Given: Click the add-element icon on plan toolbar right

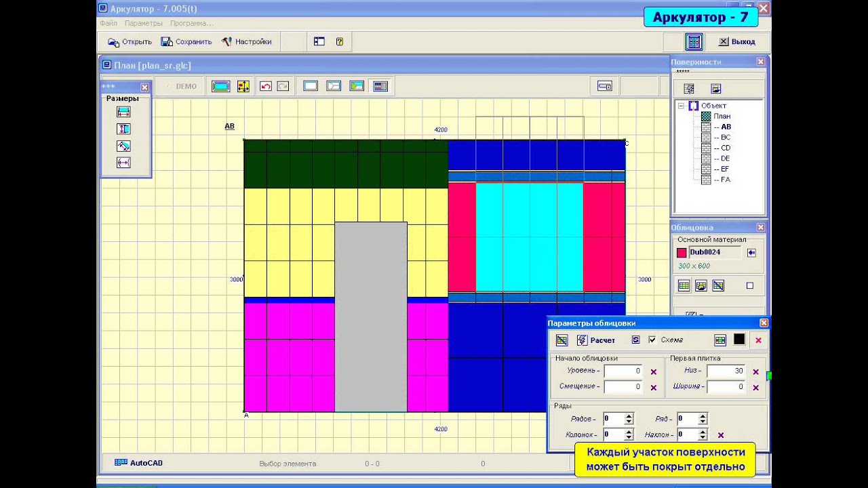Looking at the screenshot, I should [x=605, y=86].
